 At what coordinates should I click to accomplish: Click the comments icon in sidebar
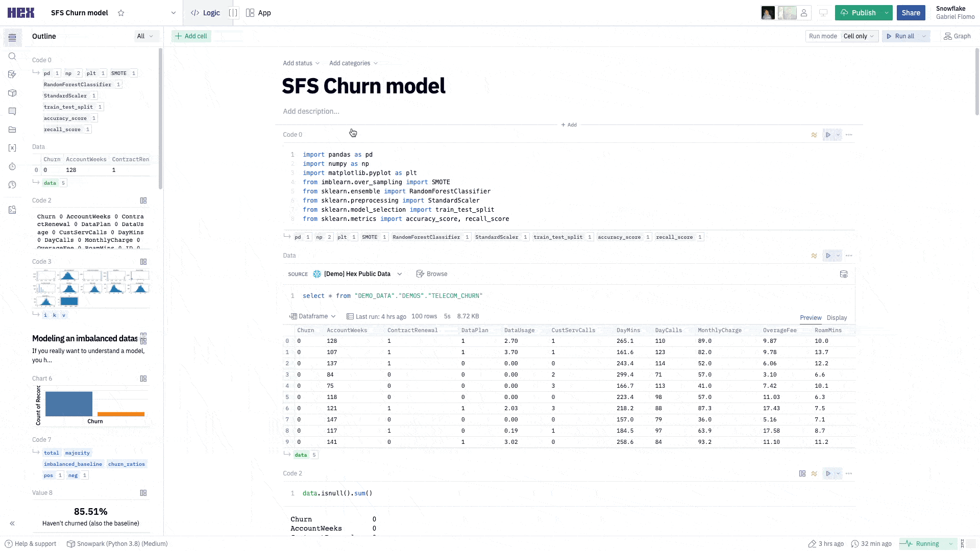click(x=12, y=111)
